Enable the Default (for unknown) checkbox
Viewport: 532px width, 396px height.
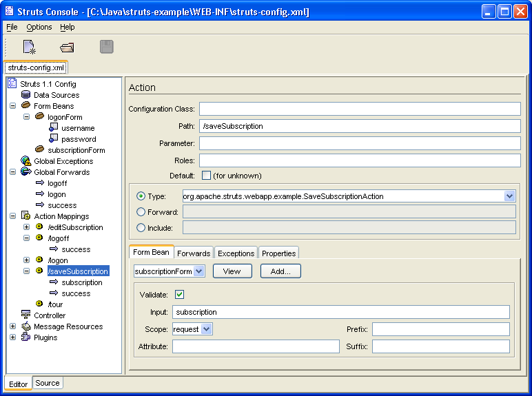click(206, 175)
